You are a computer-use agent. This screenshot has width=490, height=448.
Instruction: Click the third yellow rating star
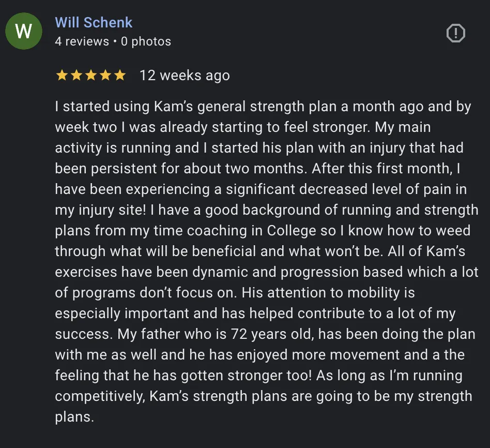click(91, 76)
